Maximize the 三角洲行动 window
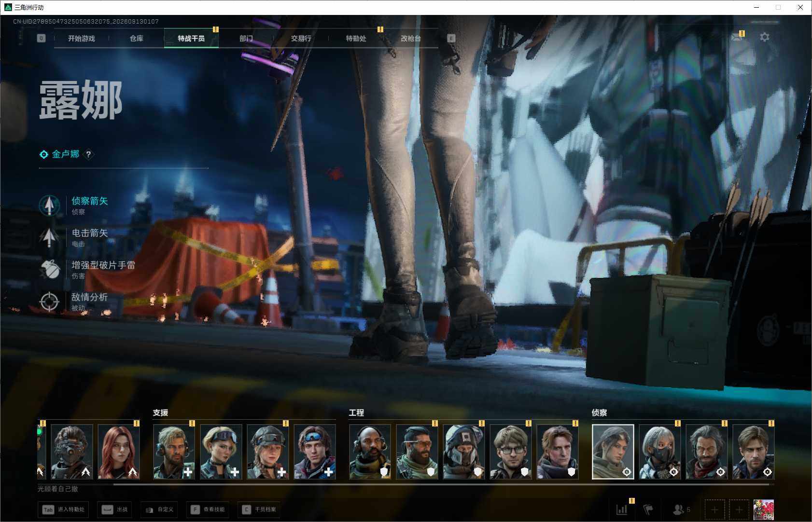The height and width of the screenshot is (522, 812). pyautogui.click(x=778, y=7)
